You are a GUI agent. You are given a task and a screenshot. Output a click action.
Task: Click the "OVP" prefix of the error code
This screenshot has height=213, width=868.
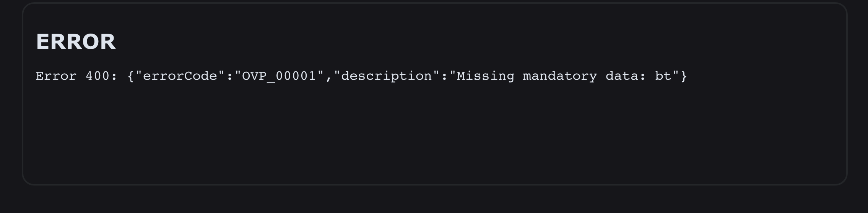click(255, 76)
